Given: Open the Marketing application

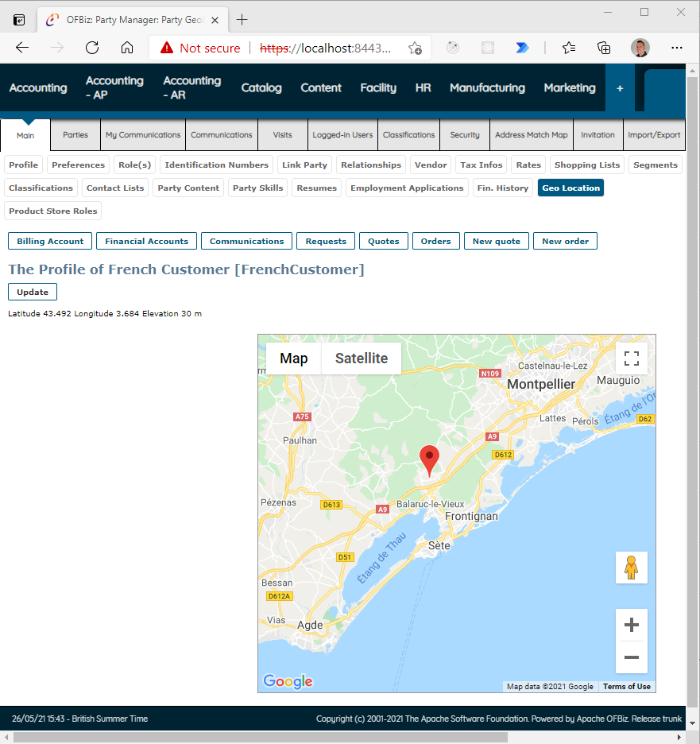Looking at the screenshot, I should [x=570, y=87].
